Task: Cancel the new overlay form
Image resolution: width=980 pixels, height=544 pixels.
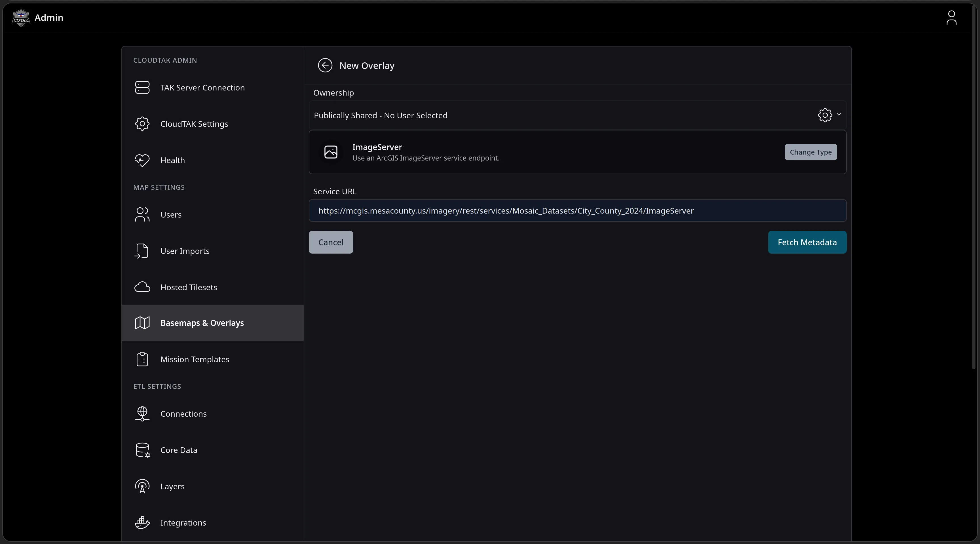Action: [x=331, y=242]
